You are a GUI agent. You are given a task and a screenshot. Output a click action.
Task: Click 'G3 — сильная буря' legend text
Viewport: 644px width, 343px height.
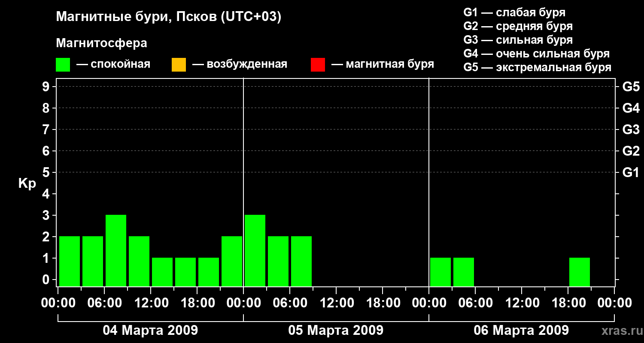(x=518, y=40)
